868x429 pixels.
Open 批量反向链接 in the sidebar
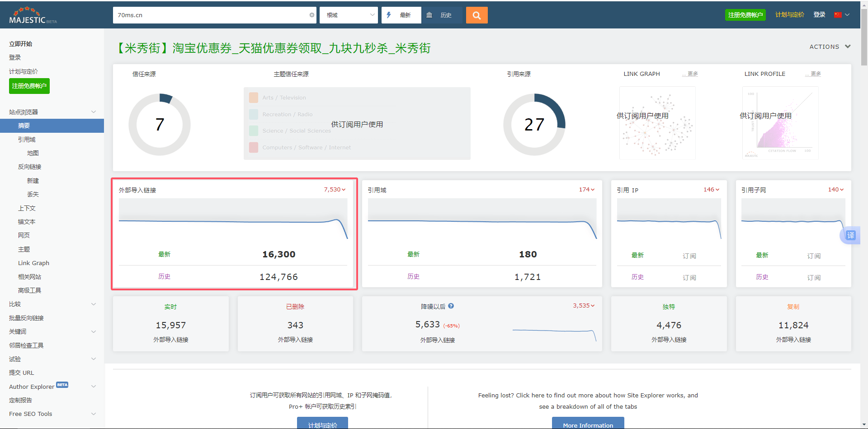[26, 318]
